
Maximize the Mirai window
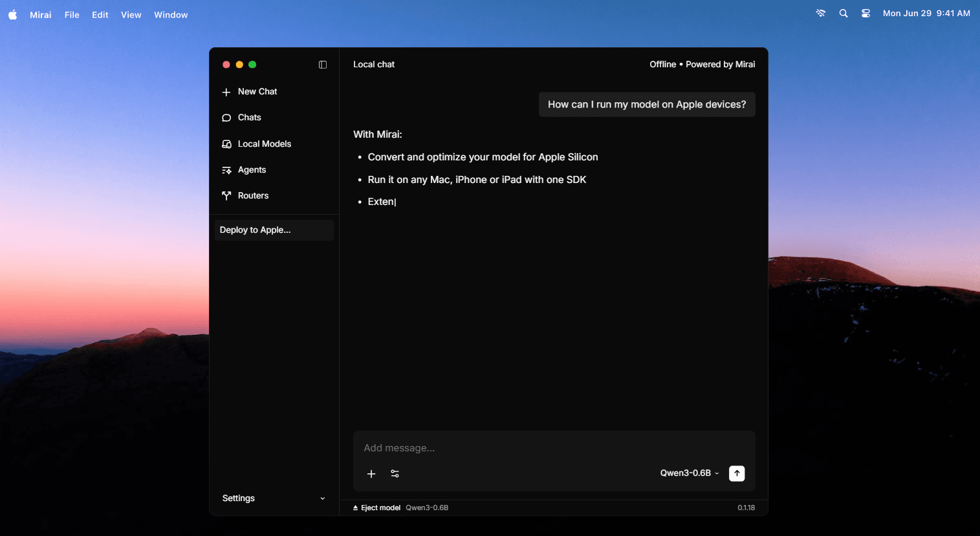pos(252,65)
